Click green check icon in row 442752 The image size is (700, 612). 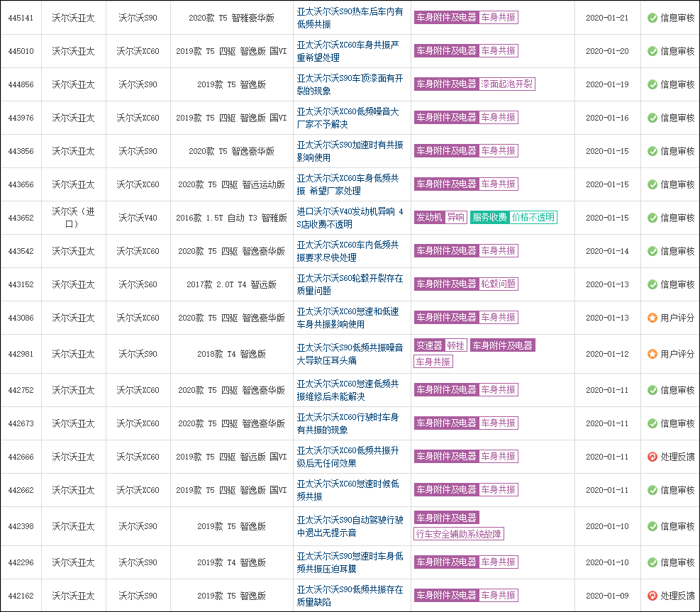652,390
